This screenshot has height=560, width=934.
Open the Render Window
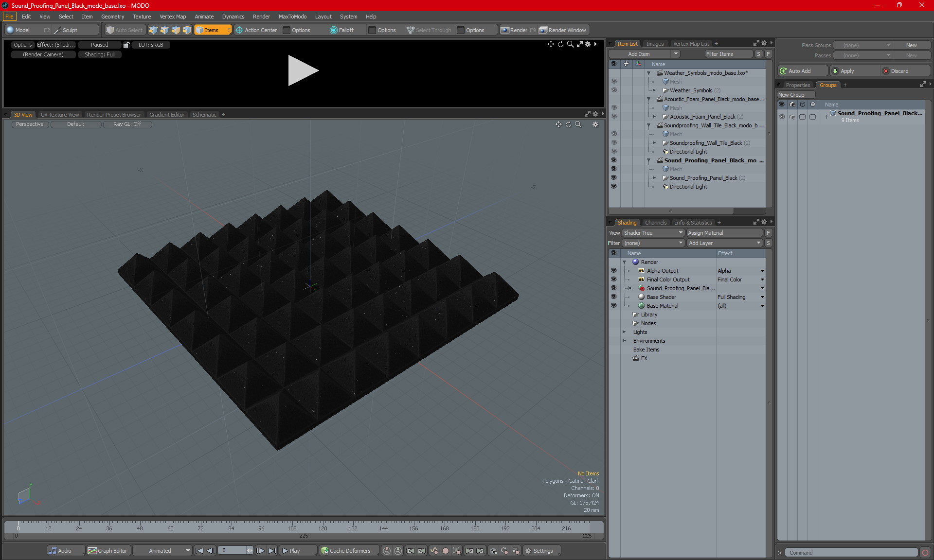tap(563, 30)
